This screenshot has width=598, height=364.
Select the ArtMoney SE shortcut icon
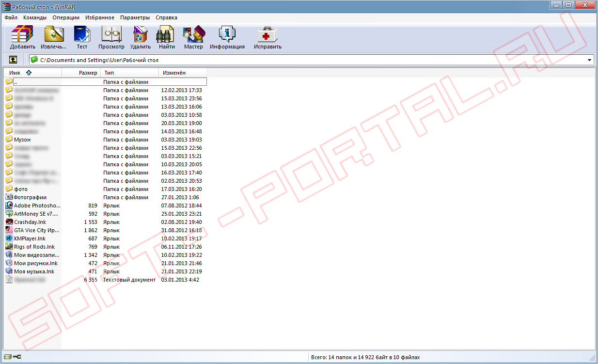[9, 214]
